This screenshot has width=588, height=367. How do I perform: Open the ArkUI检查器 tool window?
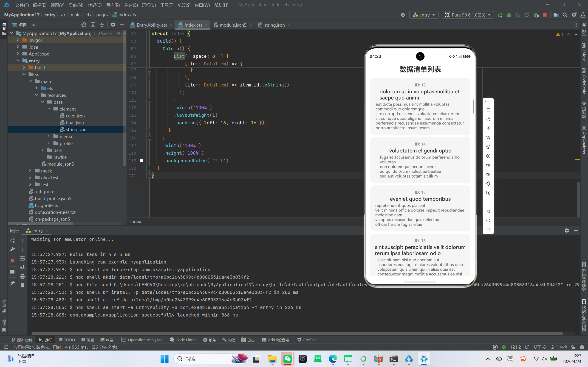(276, 340)
